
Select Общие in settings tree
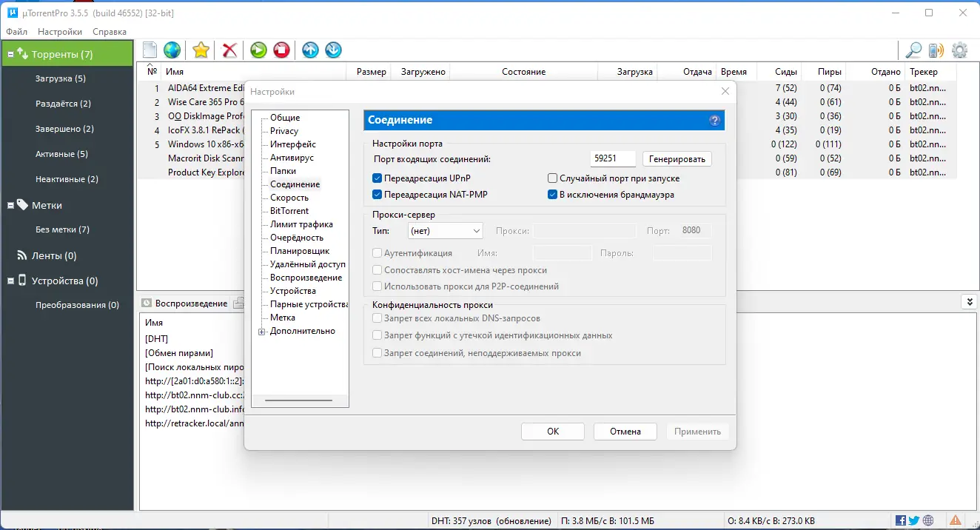tap(285, 118)
